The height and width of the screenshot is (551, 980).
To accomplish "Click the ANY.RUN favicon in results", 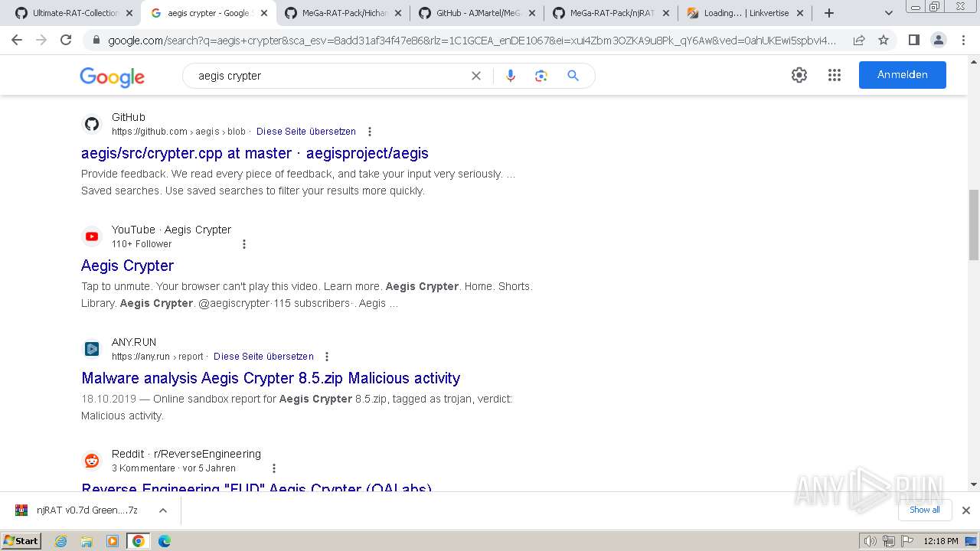I will (92, 349).
